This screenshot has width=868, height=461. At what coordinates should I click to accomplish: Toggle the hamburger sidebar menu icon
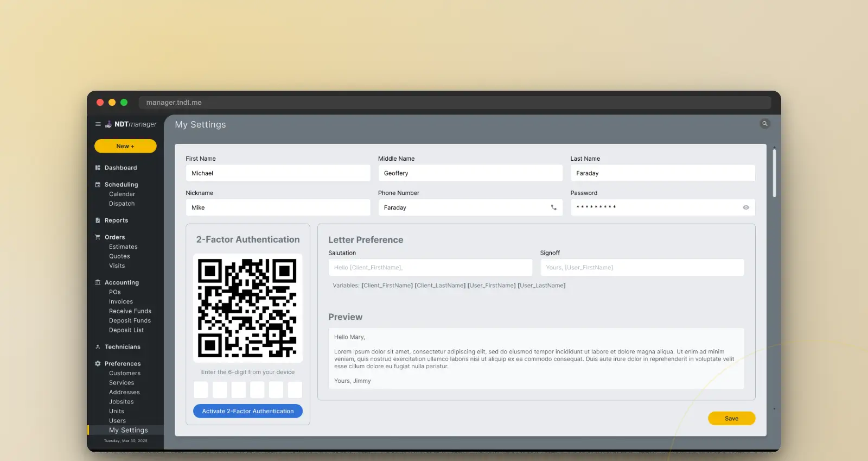tap(98, 124)
